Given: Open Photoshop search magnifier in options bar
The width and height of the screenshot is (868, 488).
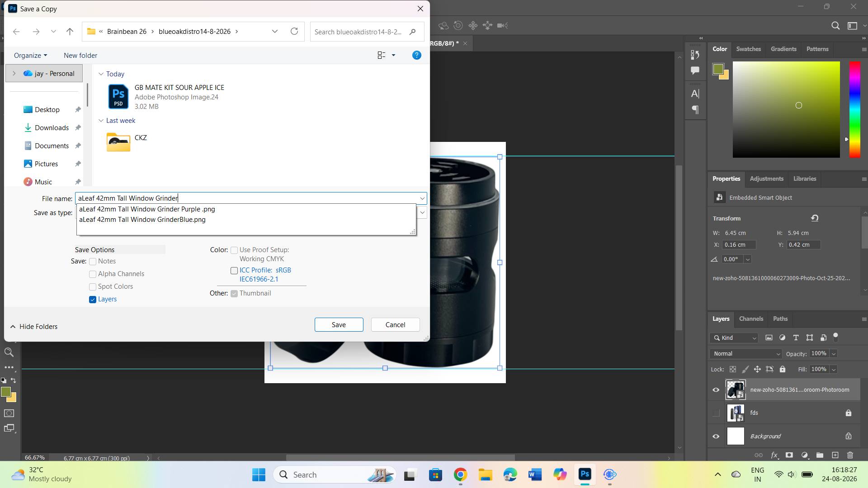Looking at the screenshot, I should [835, 26].
